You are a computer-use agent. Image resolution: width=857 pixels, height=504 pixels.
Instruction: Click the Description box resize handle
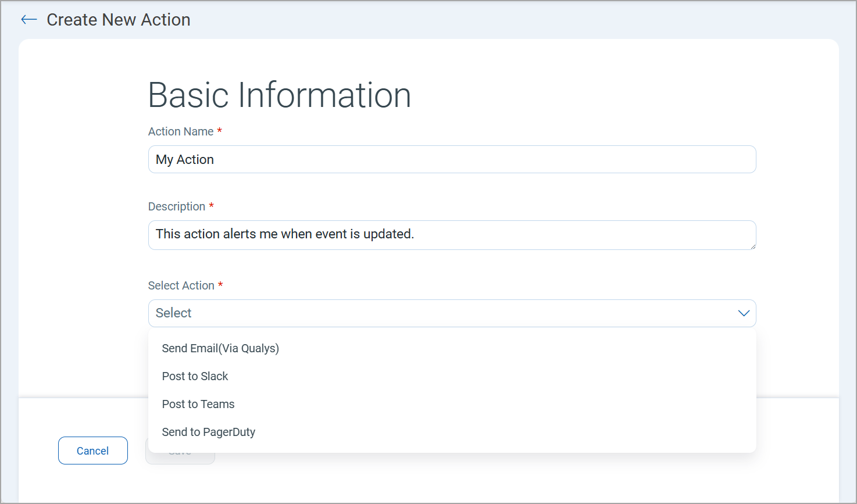tap(752, 246)
